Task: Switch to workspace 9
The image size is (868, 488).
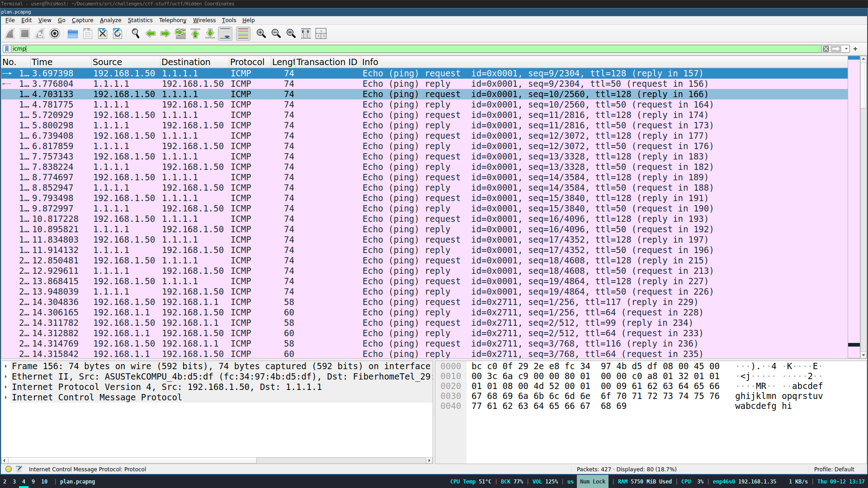Action: click(x=33, y=481)
